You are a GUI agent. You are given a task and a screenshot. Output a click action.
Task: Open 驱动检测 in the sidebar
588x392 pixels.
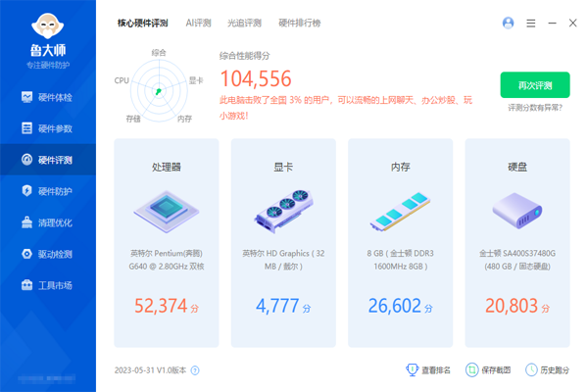tap(48, 254)
